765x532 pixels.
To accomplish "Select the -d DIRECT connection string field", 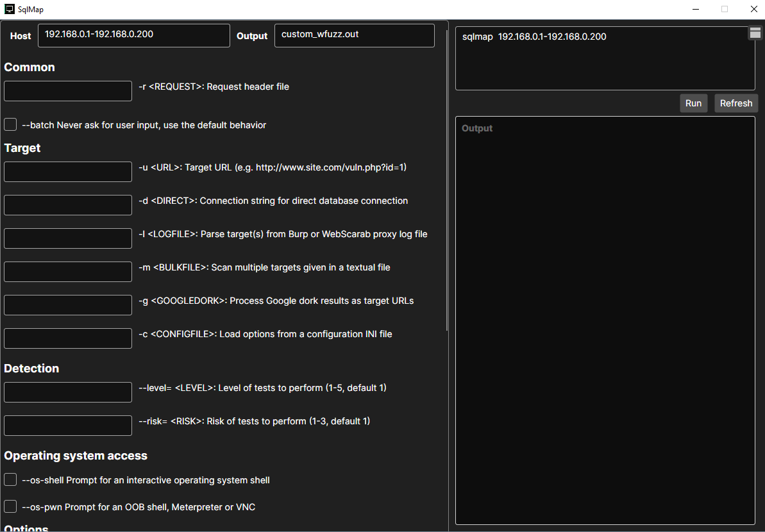I will pyautogui.click(x=68, y=204).
